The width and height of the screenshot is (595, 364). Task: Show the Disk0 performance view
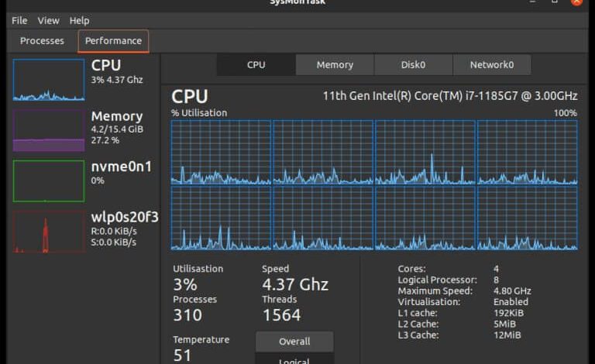tap(413, 65)
